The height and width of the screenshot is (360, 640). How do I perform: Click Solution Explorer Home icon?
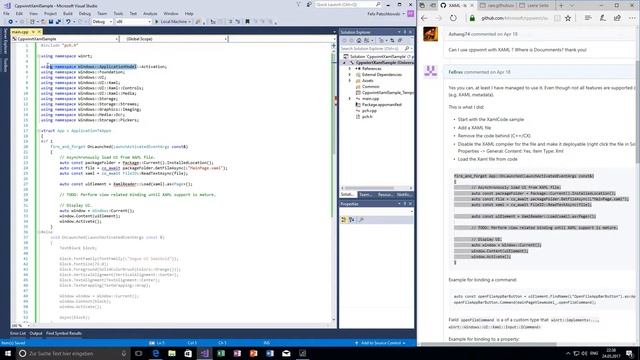click(359, 40)
